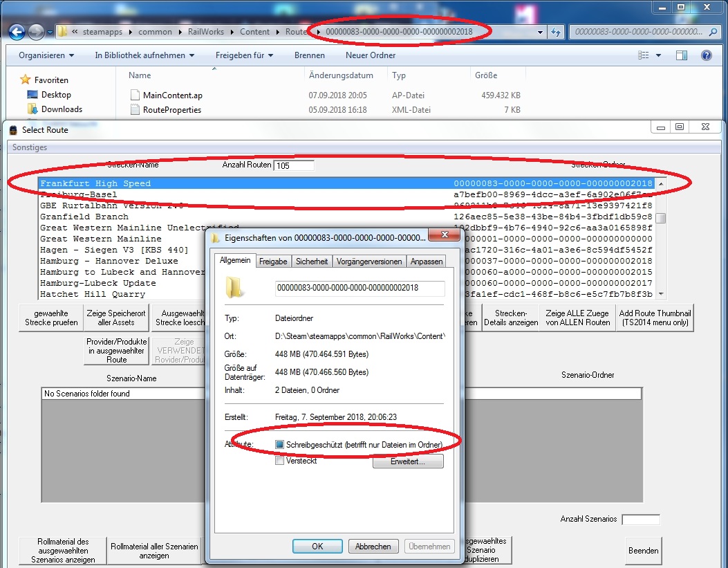Sort by the Name column header
This screenshot has width=728, height=568.
(140, 75)
